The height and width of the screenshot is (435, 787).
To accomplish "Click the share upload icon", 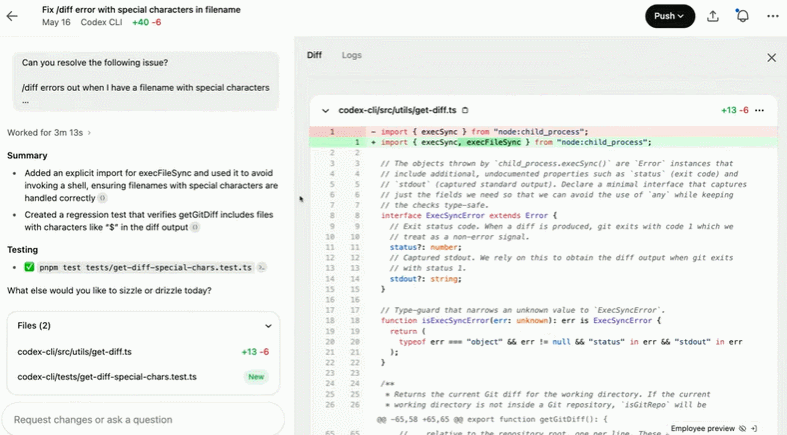I will coord(713,16).
